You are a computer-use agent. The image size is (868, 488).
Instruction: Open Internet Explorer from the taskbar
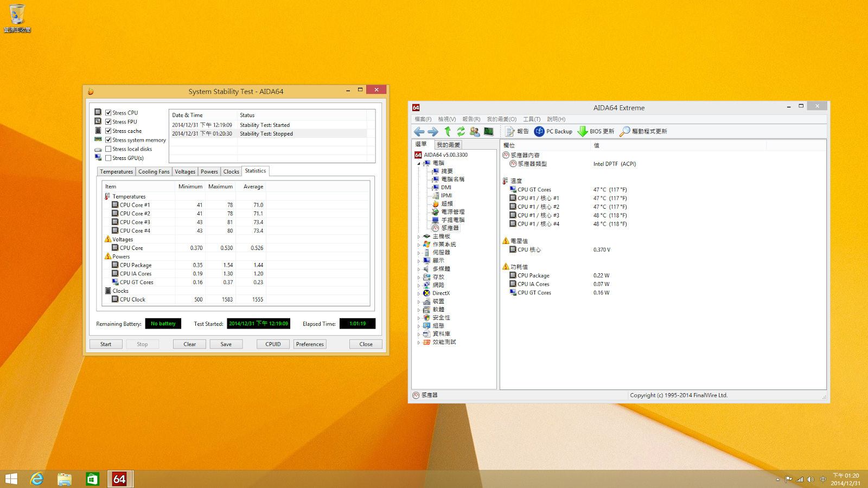[x=37, y=479]
